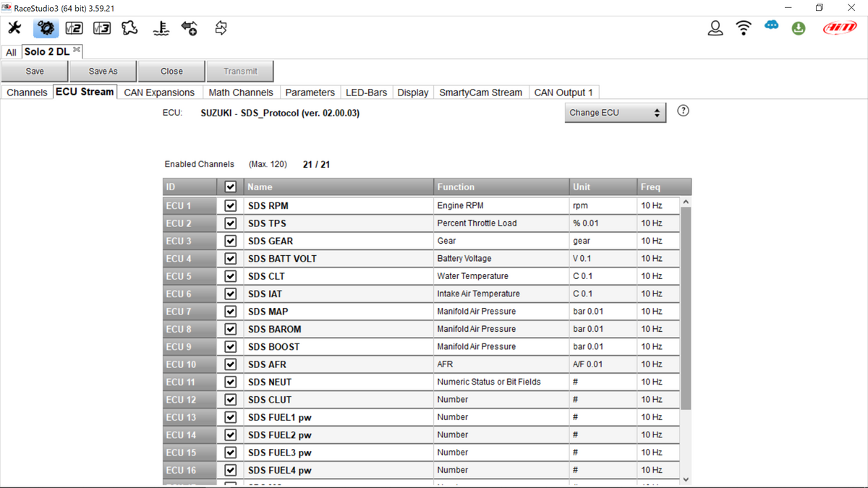Image resolution: width=868 pixels, height=488 pixels.
Task: Click the green download updates icon
Action: [799, 29]
